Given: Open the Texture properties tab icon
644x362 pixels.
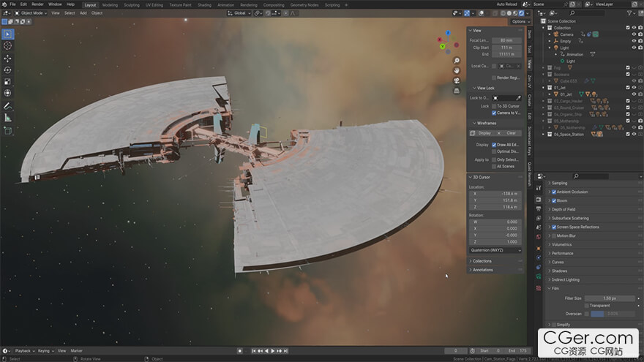Looking at the screenshot, I should [x=539, y=289].
